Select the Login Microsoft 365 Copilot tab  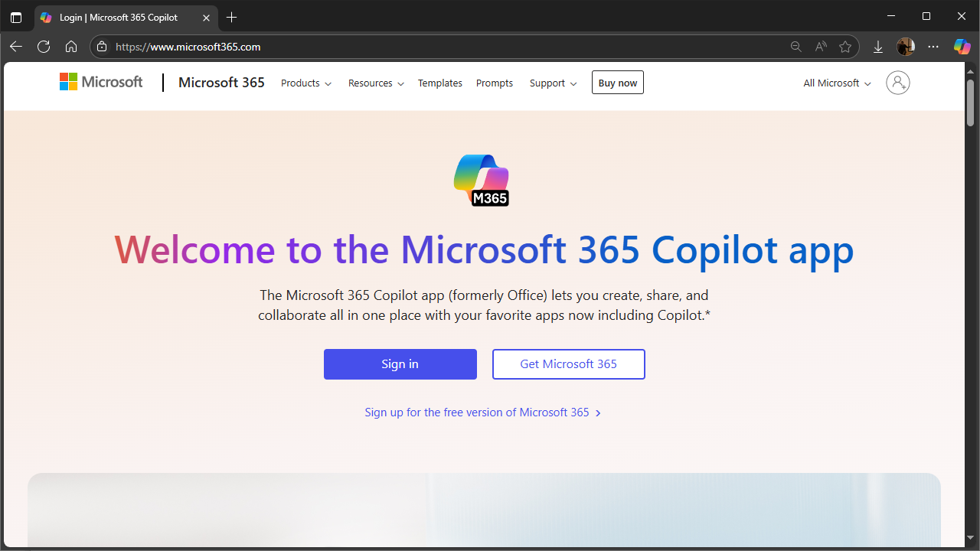click(x=126, y=17)
